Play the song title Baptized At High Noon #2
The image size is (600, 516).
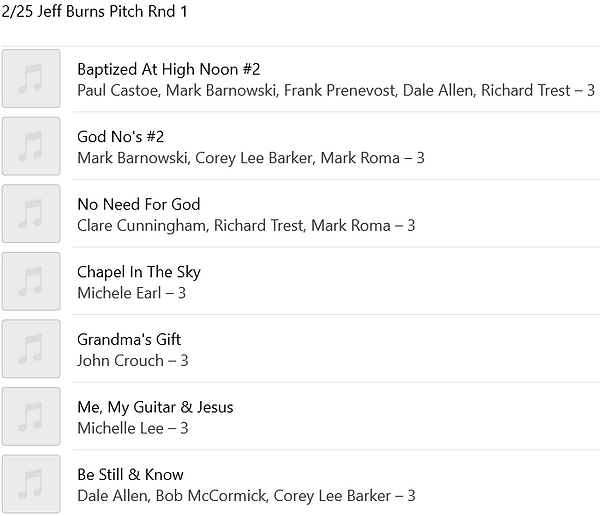coord(168,69)
